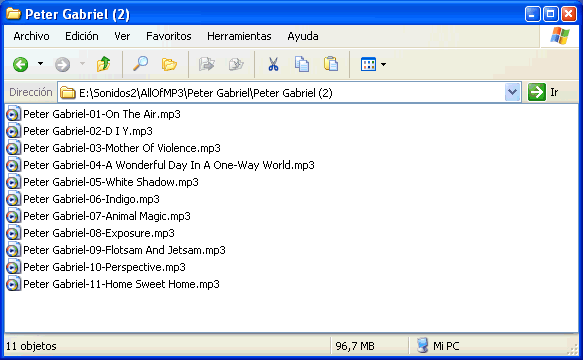583x360 pixels.
Task: Select file 'Peter Gabriel-03-Mother Of Violence.mp3'
Action: (x=122, y=148)
